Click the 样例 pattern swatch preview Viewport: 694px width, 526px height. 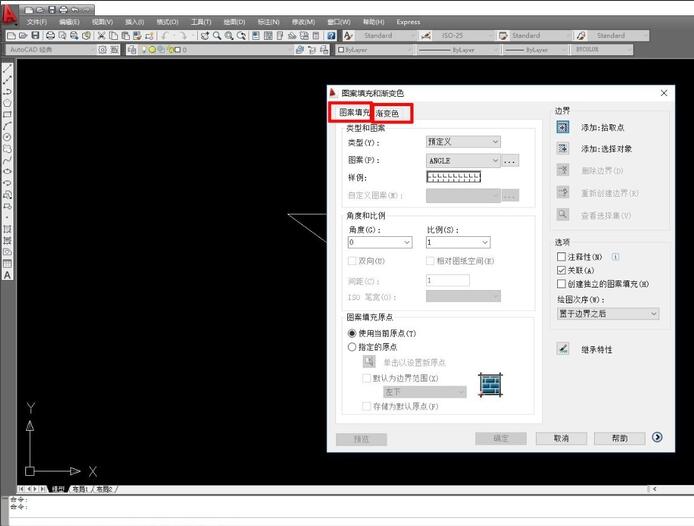click(x=453, y=177)
